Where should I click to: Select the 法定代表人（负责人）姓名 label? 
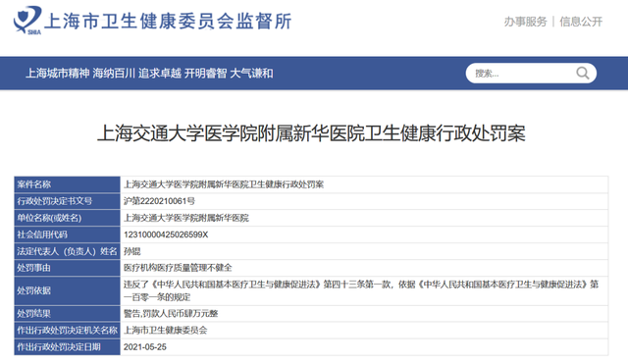[x=67, y=251]
